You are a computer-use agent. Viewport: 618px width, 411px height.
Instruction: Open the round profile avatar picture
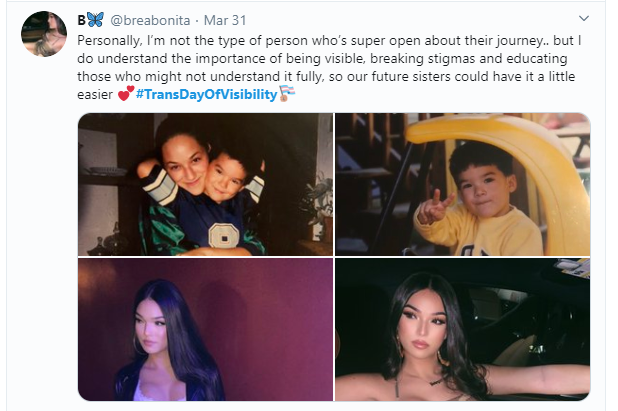point(44,34)
